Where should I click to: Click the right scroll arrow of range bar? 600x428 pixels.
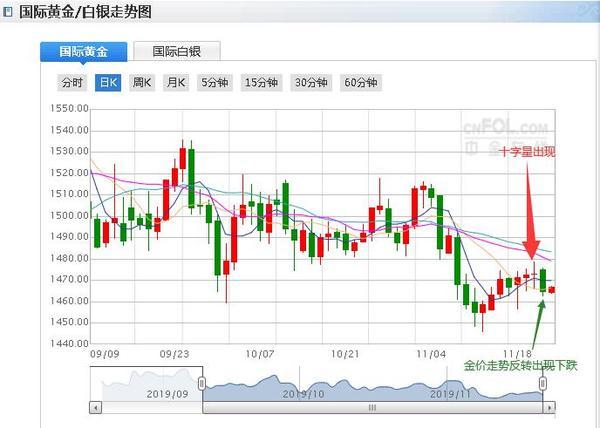(544, 408)
